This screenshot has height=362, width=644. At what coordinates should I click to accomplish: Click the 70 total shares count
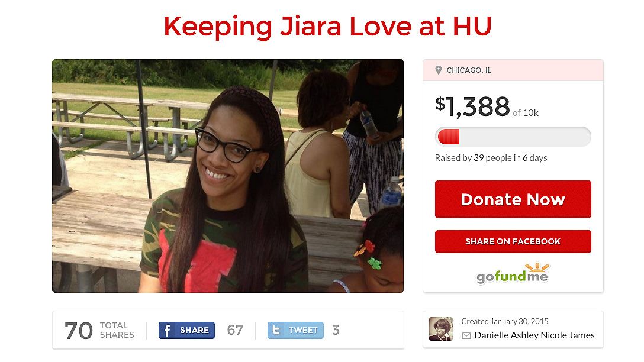79,331
